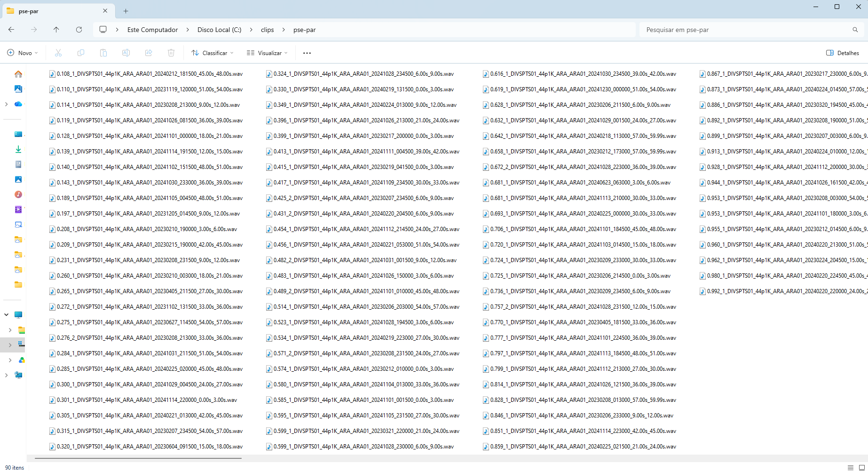
Task: Go up one folder level
Action: [56, 30]
